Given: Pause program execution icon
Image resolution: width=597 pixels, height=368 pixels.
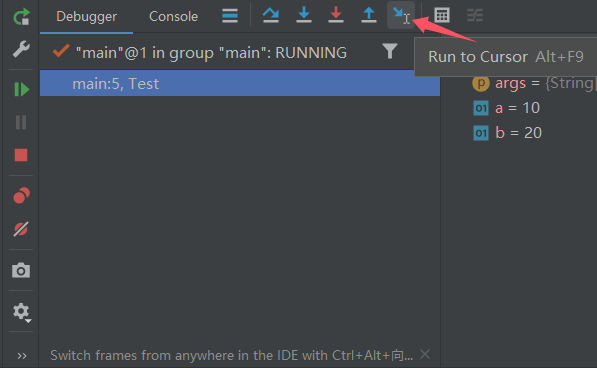Looking at the screenshot, I should 21,122.
